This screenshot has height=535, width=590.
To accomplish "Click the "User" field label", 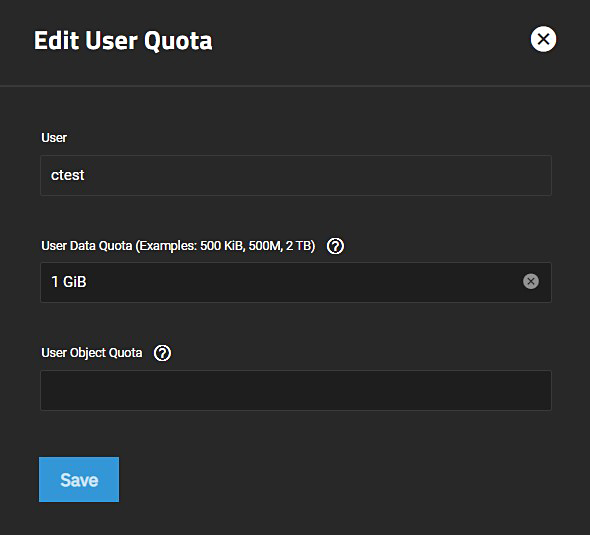I will 54,138.
